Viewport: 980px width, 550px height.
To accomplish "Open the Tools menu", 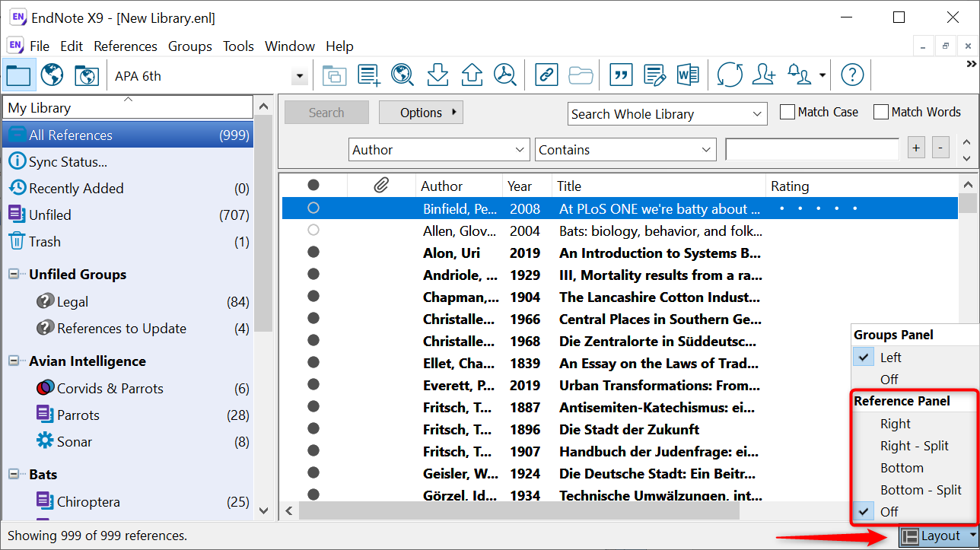I will coord(238,46).
